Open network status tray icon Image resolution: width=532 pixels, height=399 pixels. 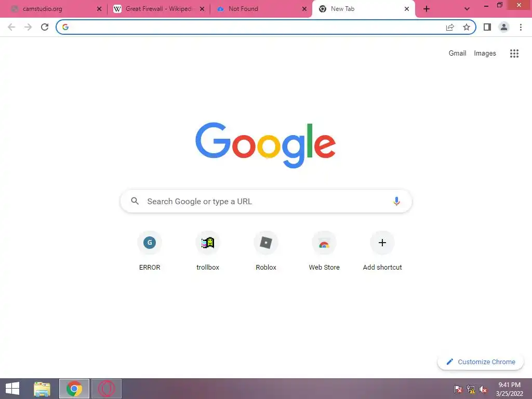click(471, 389)
